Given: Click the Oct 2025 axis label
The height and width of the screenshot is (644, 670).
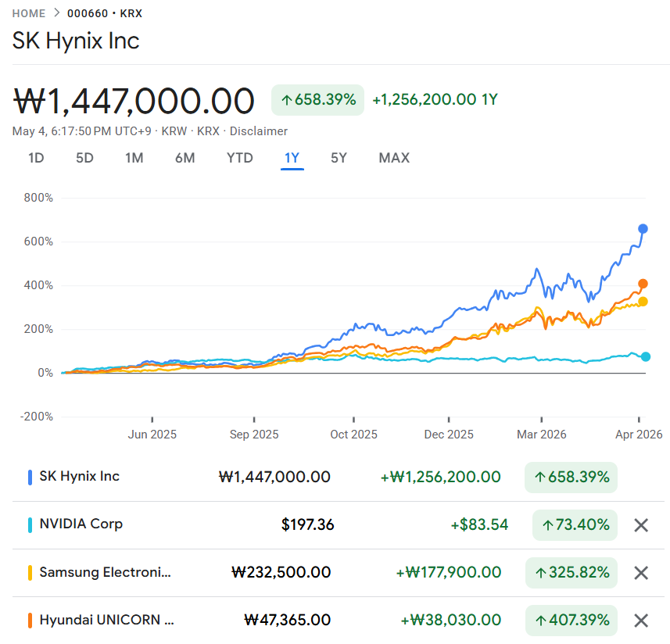Looking at the screenshot, I should 354,435.
